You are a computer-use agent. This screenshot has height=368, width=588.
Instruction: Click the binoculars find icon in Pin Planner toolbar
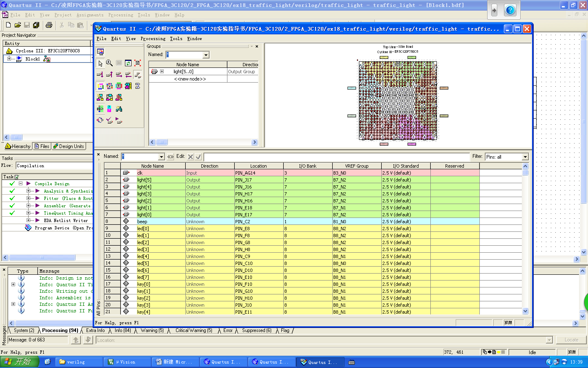tap(119, 109)
